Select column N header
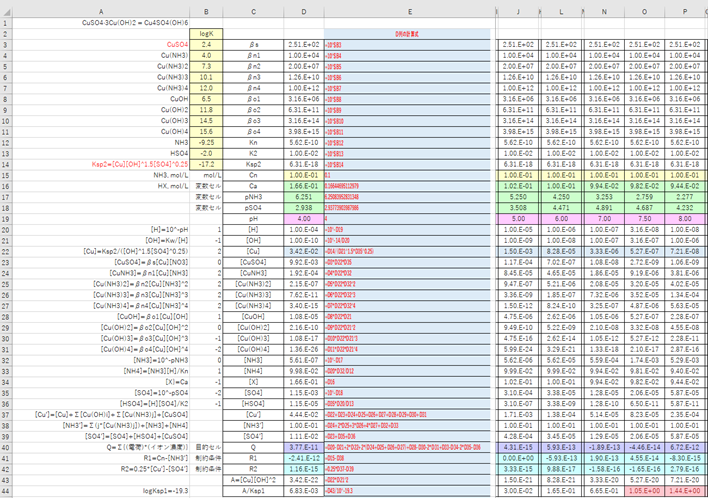 click(604, 12)
